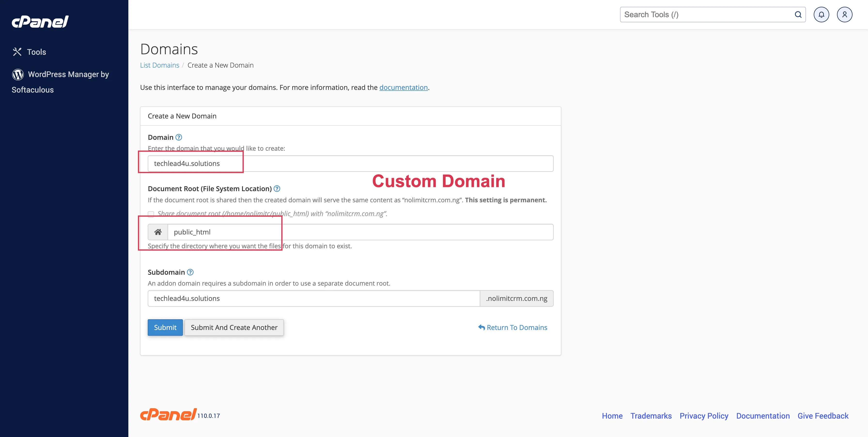Open the documentation link
This screenshot has width=868, height=437.
coord(403,87)
